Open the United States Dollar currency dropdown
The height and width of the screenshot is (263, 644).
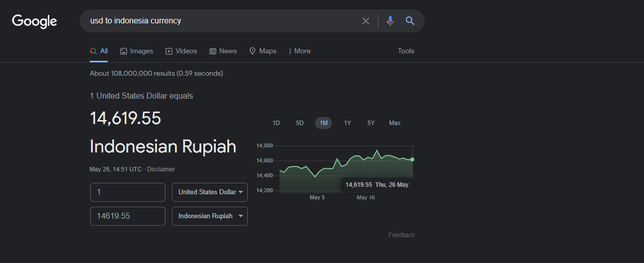(x=210, y=192)
